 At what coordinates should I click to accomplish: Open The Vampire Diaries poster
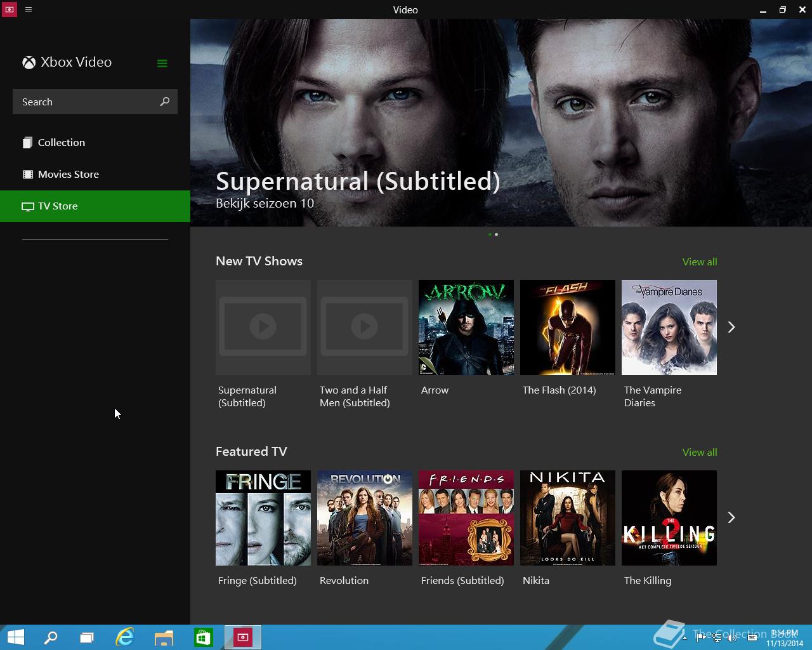(x=669, y=328)
